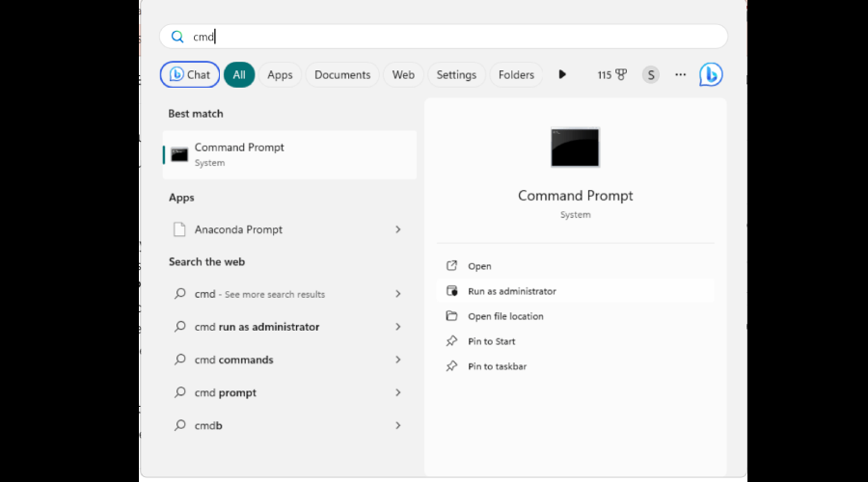Open Chat with Bing button

(190, 75)
